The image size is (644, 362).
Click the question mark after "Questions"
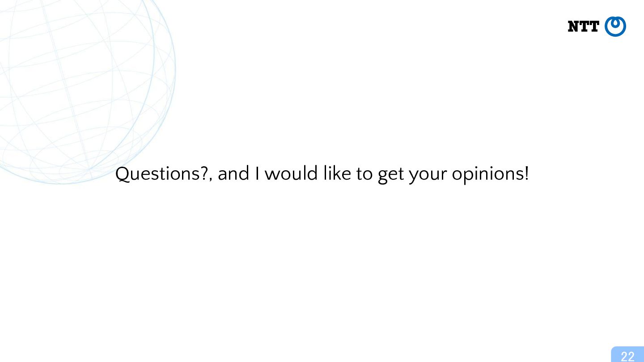[x=204, y=173]
